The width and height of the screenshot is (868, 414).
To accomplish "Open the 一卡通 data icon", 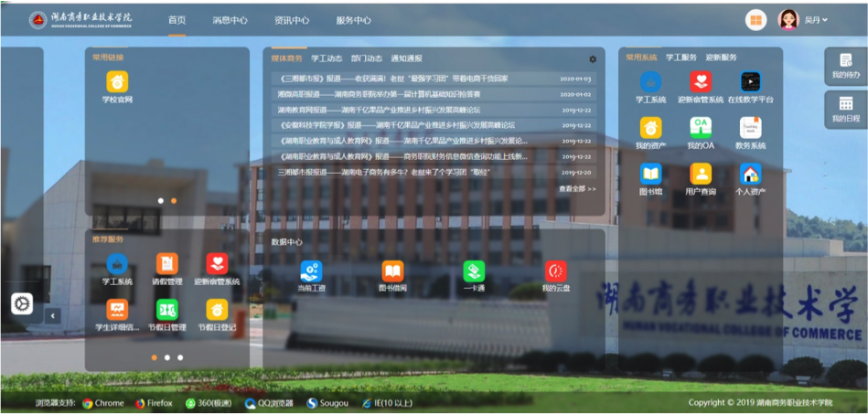I will point(473,271).
